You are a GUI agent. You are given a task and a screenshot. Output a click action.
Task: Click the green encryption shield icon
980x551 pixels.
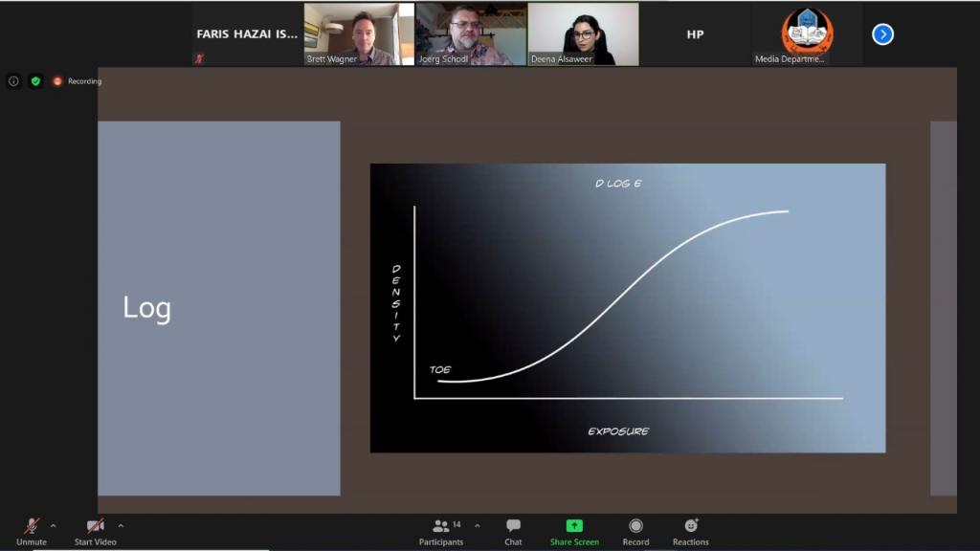click(35, 81)
